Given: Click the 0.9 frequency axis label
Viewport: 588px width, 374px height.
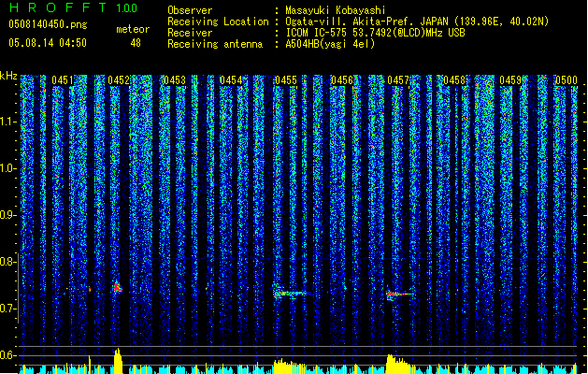Looking at the screenshot, I should pyautogui.click(x=7, y=215).
